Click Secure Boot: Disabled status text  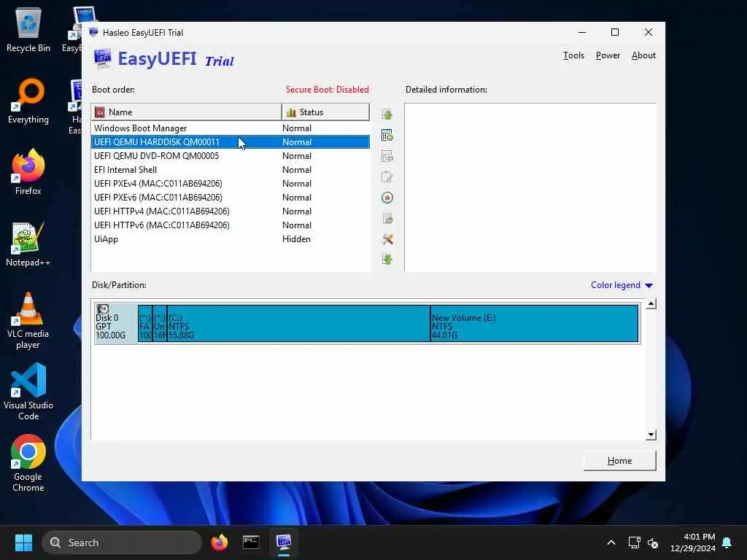(x=327, y=90)
